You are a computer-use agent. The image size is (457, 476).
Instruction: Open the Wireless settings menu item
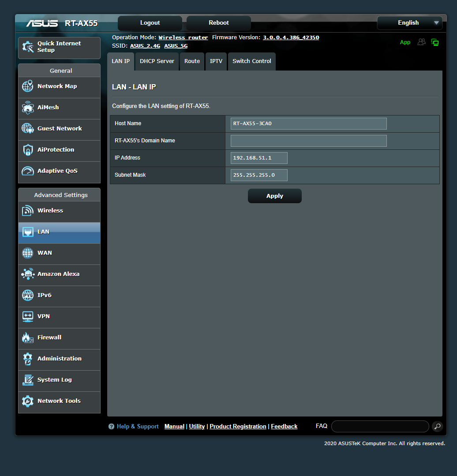[59, 211]
